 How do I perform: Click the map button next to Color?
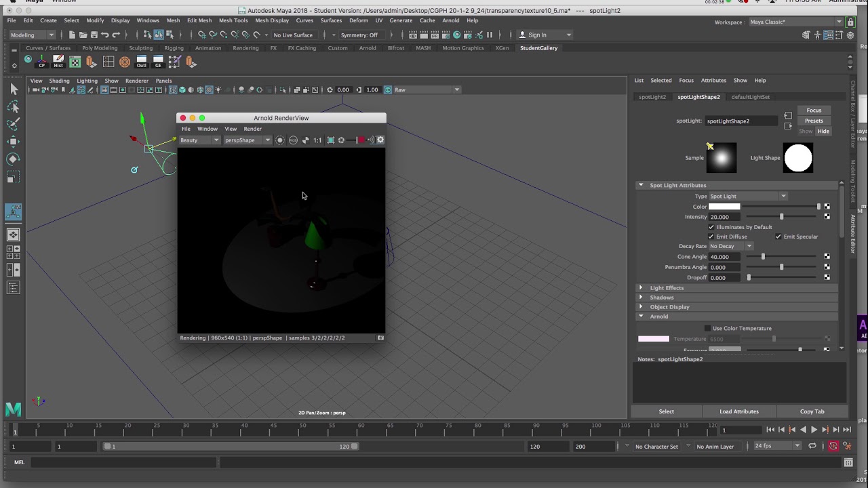[x=827, y=207]
